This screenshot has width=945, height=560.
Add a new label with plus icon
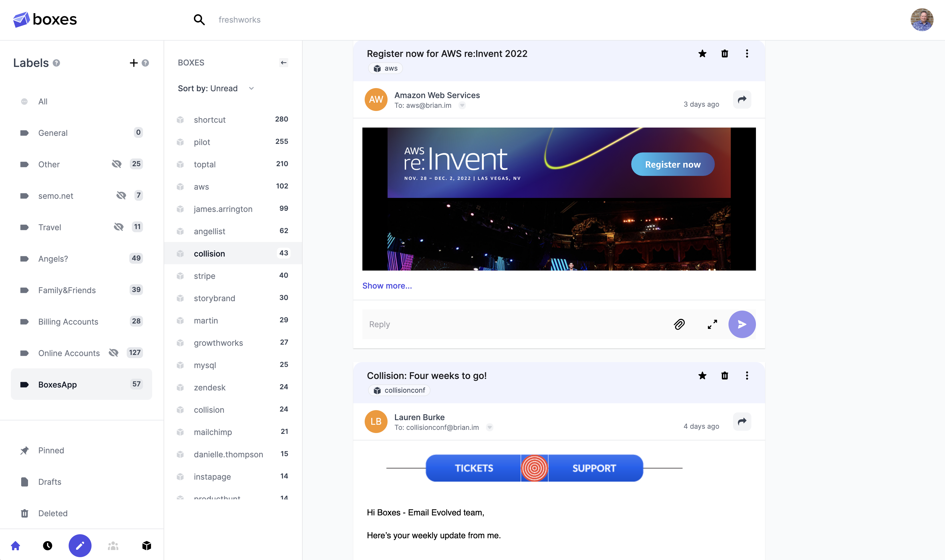point(134,63)
